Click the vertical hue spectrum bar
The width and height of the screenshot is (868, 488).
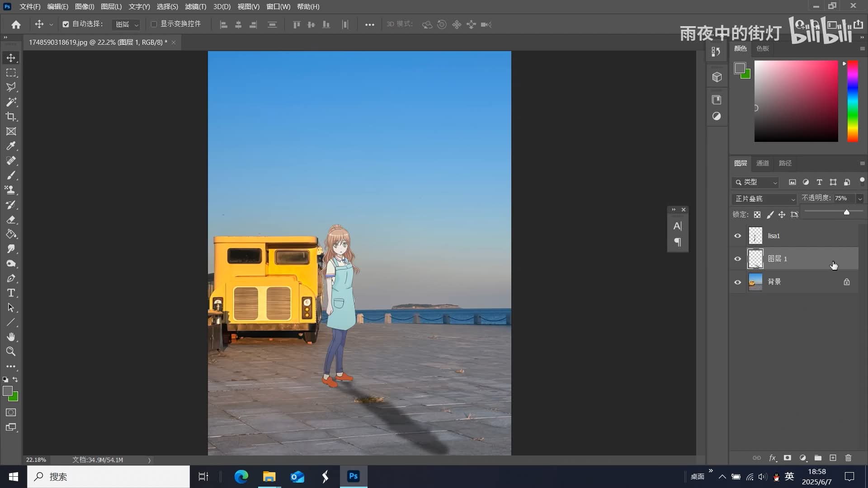pyautogui.click(x=853, y=101)
